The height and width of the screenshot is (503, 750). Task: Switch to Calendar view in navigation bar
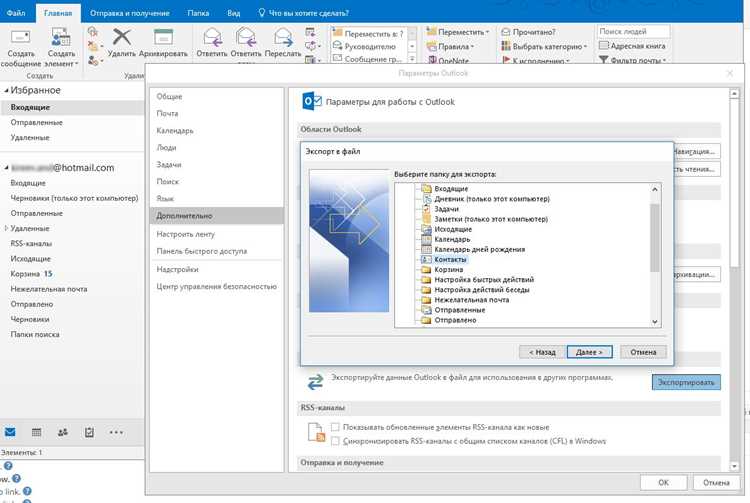pos(36,432)
